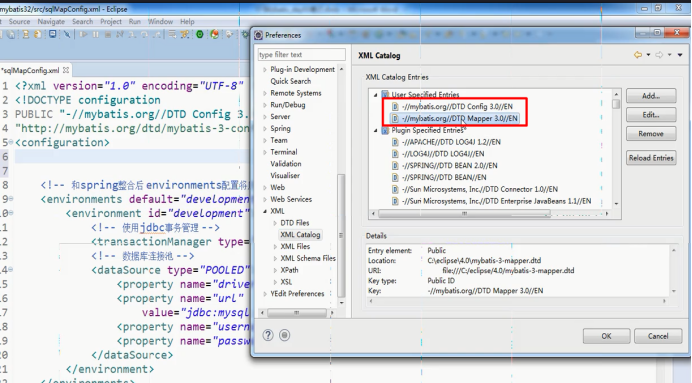The height and width of the screenshot is (383, 692).
Task: Collapse the configuration element fold on line 5
Action: [11, 142]
